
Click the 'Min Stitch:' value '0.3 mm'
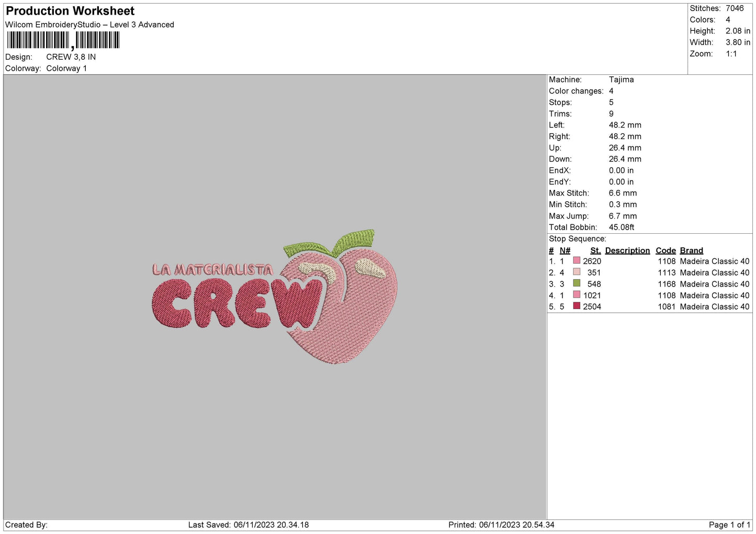coord(623,204)
